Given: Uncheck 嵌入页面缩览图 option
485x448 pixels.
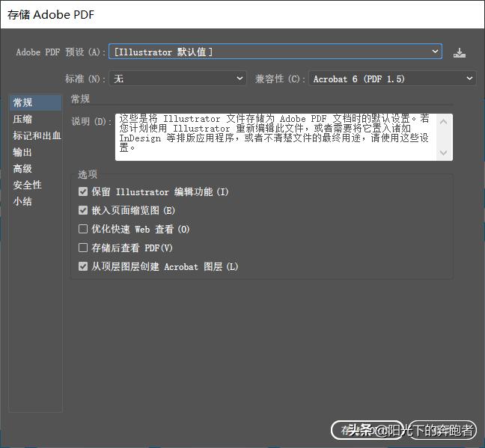Looking at the screenshot, I should 83,211.
